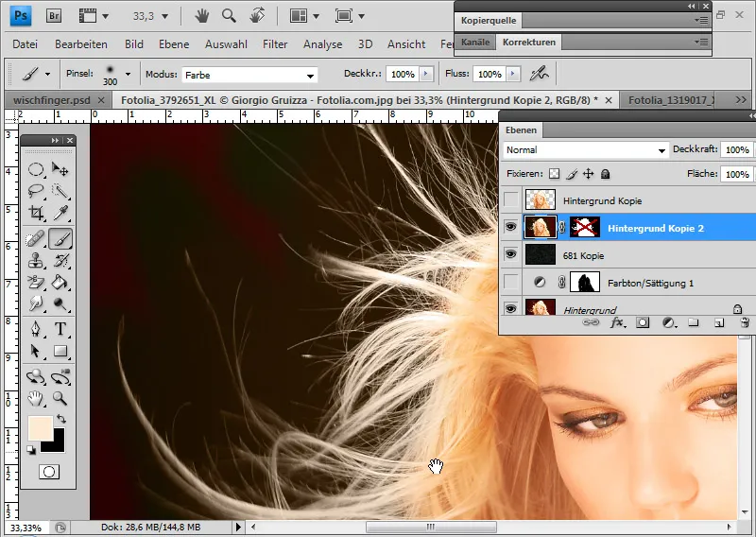Open the zoom level 33,3 dropdown
Image resolution: width=756 pixels, height=537 pixels.
(164, 17)
